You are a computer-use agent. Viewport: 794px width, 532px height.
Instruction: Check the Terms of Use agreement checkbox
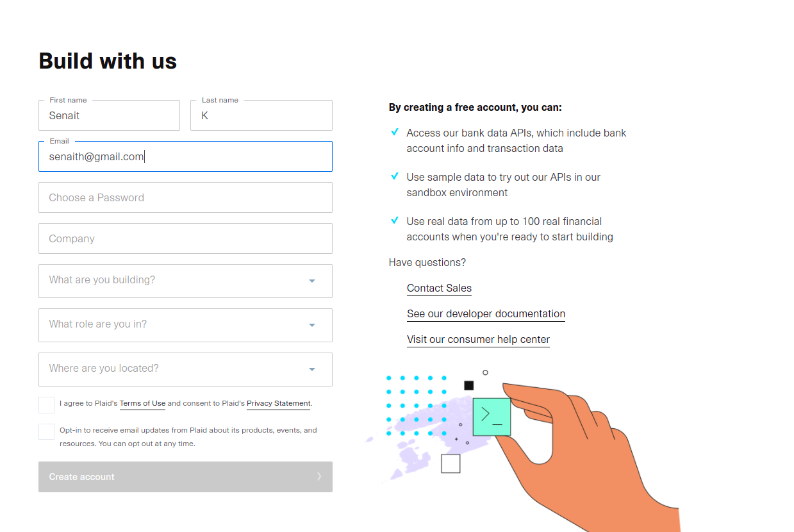click(x=45, y=404)
